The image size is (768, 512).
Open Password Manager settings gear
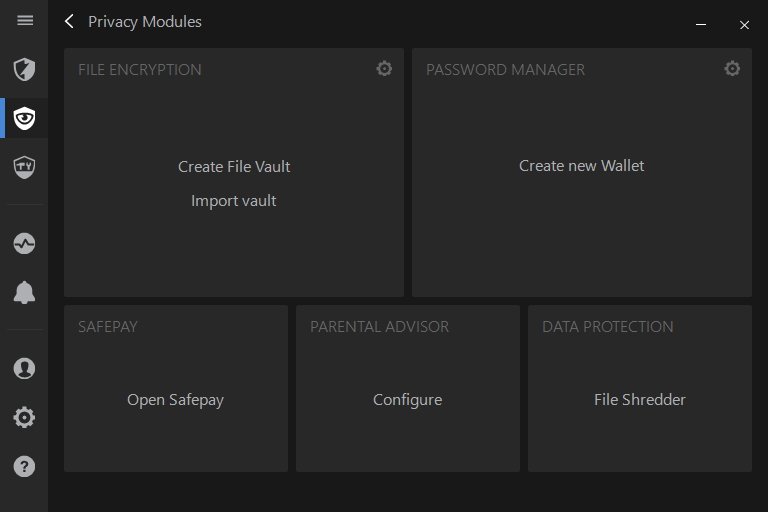732,69
